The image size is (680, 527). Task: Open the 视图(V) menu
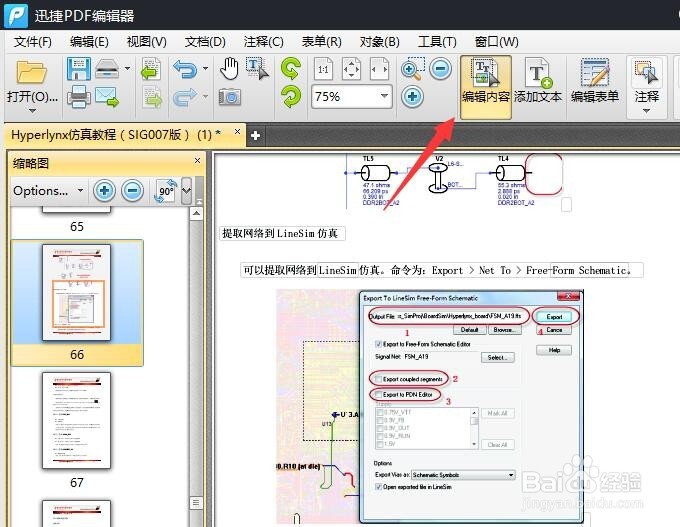(147, 42)
